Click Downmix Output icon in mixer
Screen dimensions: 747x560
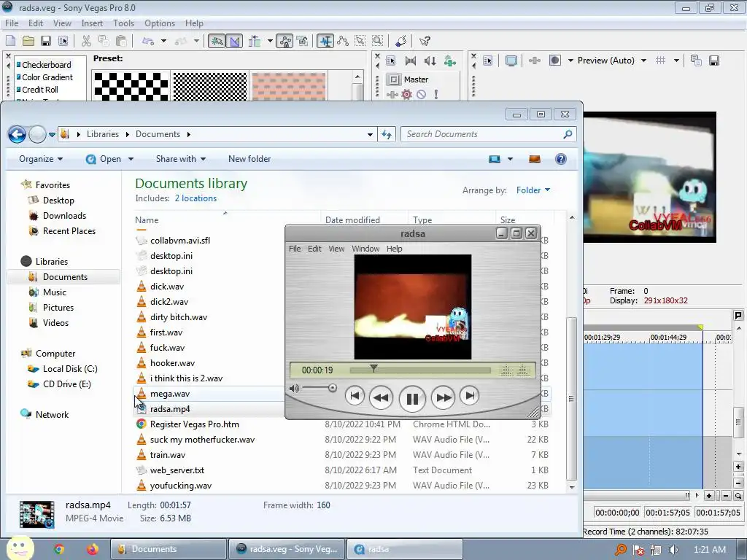tap(410, 61)
